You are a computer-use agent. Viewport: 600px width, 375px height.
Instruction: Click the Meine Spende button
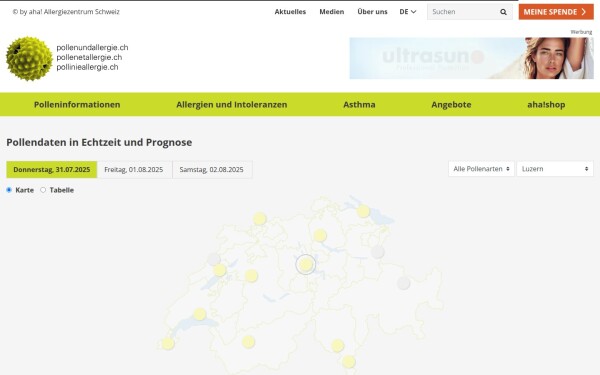click(x=556, y=12)
